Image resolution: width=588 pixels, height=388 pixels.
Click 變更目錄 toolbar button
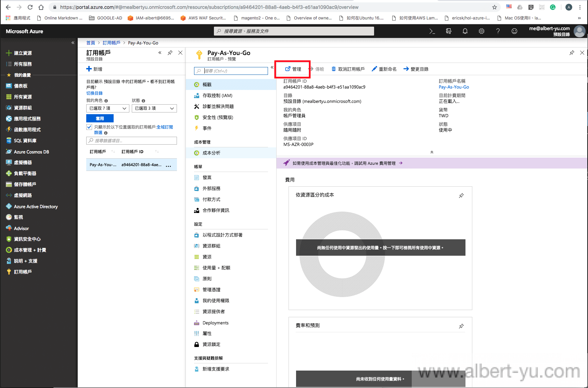(x=416, y=69)
